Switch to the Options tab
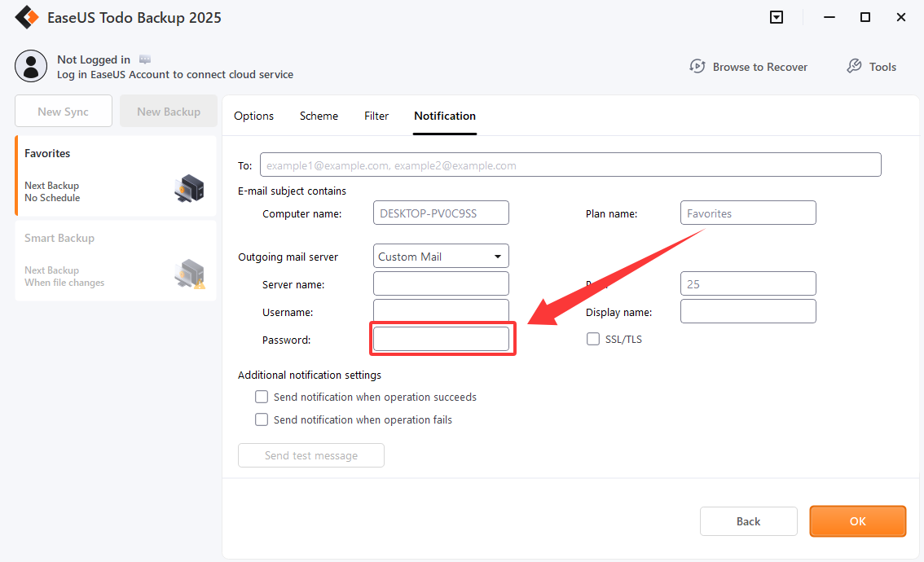The image size is (924, 562). tap(253, 116)
